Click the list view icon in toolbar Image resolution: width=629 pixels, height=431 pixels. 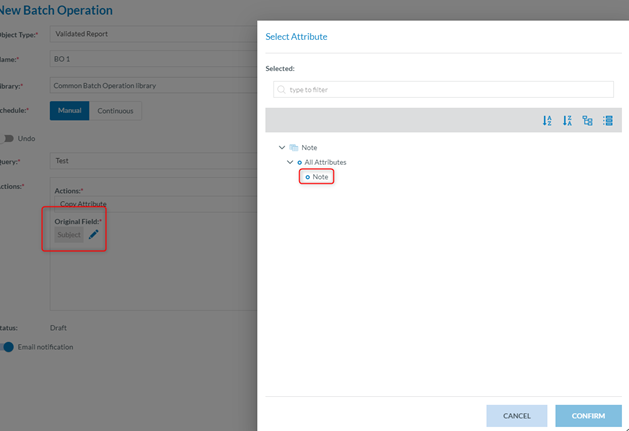click(607, 121)
